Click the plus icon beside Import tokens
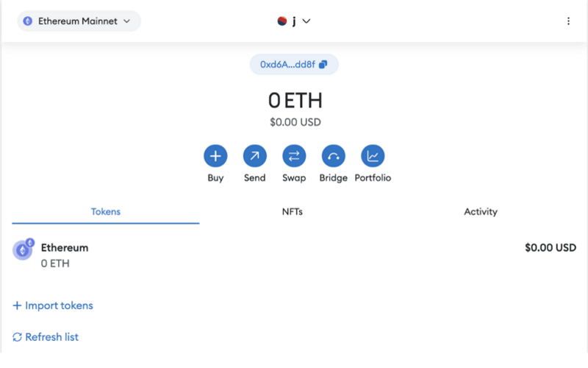 point(17,305)
